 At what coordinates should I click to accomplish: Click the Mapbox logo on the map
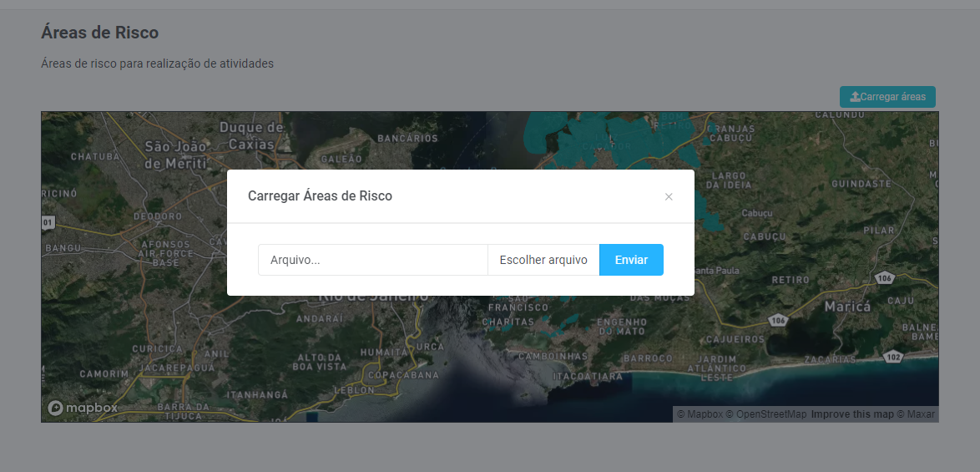point(83,408)
